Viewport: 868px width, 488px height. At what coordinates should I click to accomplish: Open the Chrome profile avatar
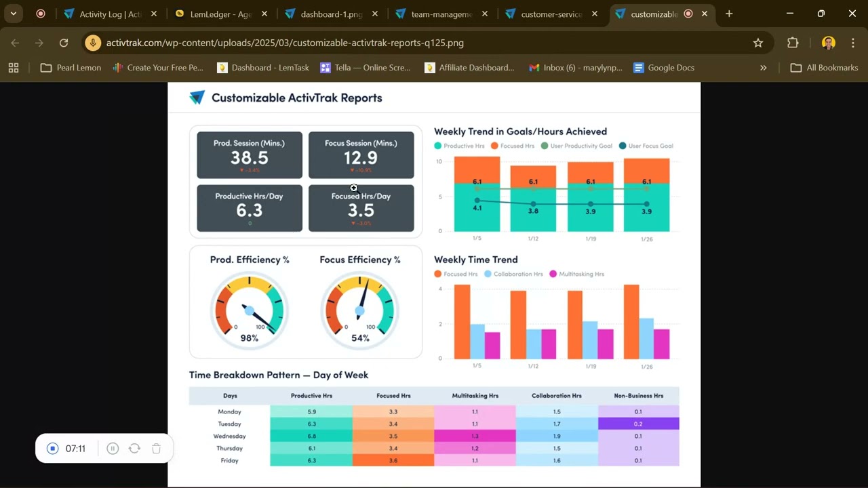tap(828, 43)
